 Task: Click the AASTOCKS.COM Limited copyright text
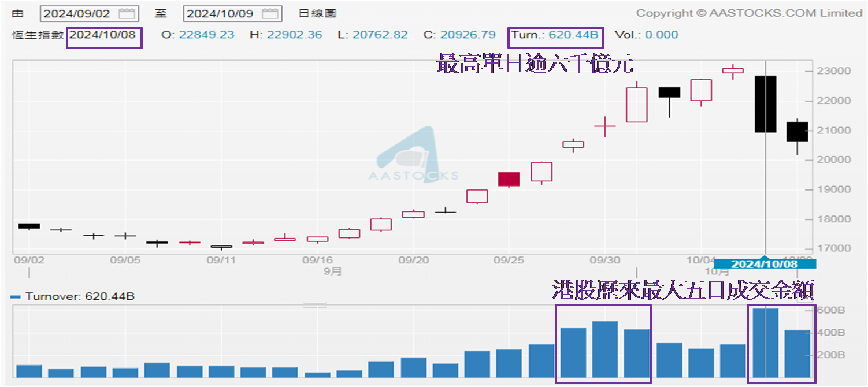(749, 13)
